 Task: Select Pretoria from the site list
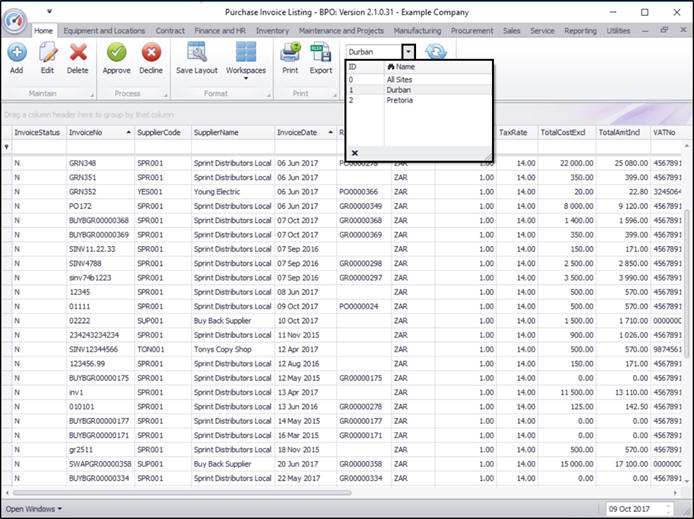coord(400,100)
